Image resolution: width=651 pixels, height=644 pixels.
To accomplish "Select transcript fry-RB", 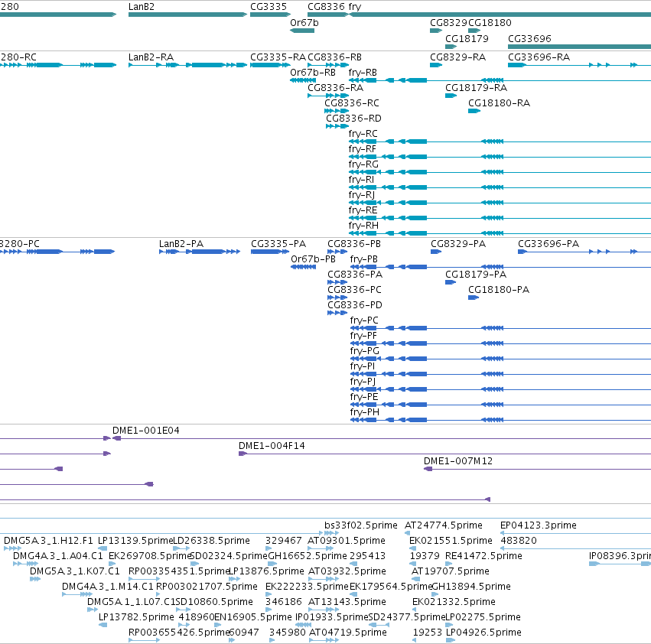I will [500, 80].
